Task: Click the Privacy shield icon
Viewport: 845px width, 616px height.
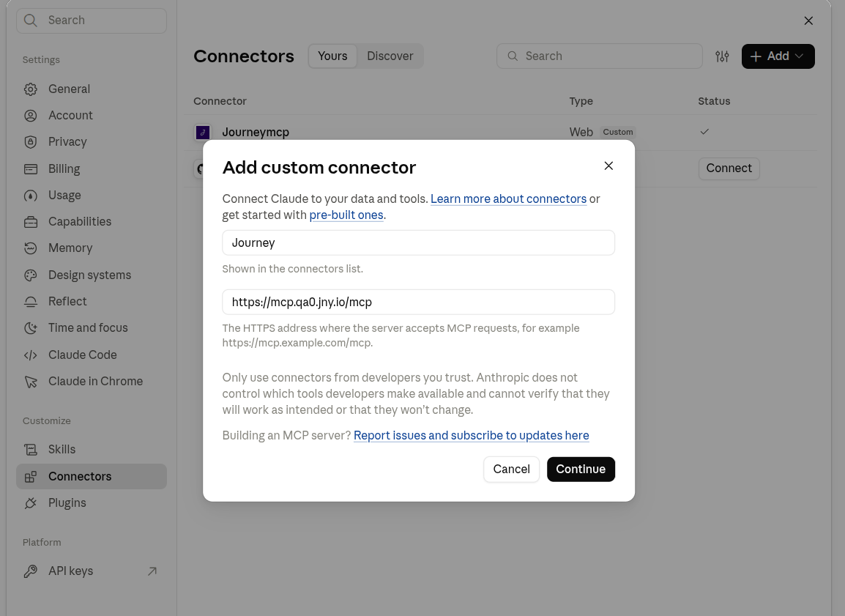Action: [31, 142]
